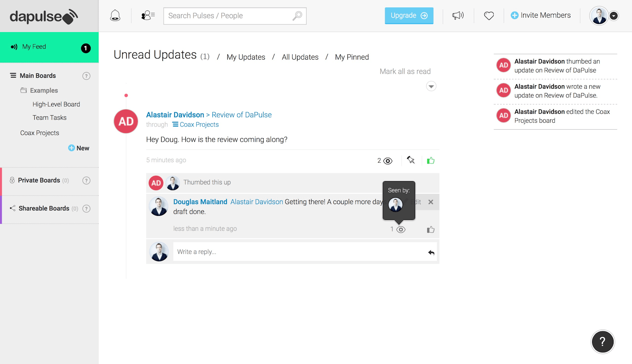This screenshot has height=364, width=632.
Task: Click the megaphone announcements icon
Action: [x=458, y=16]
